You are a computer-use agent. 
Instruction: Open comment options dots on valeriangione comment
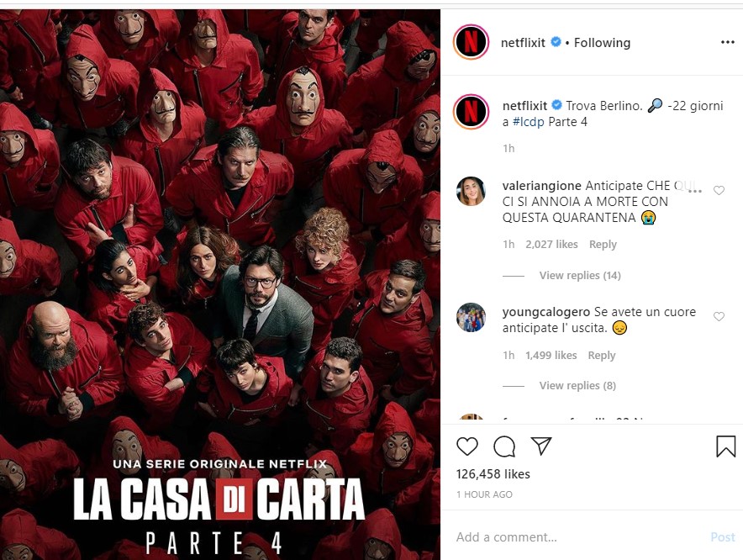[x=694, y=191]
